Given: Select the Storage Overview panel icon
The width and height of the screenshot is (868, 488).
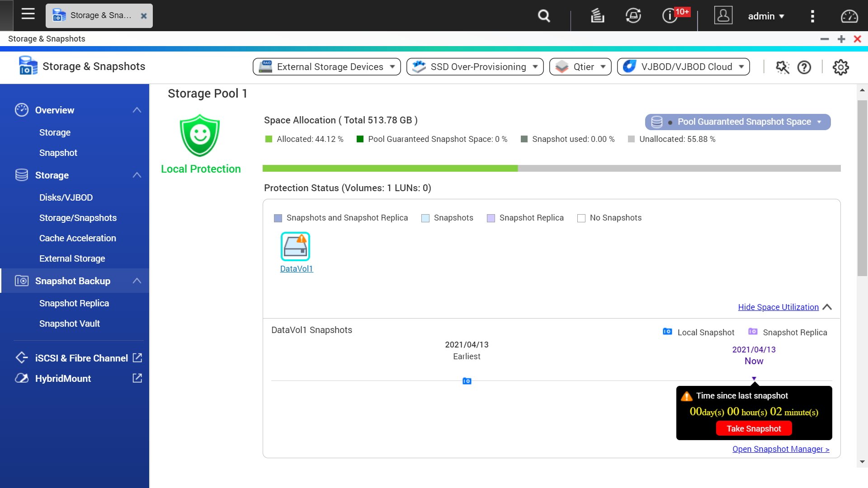Looking at the screenshot, I should (21, 110).
